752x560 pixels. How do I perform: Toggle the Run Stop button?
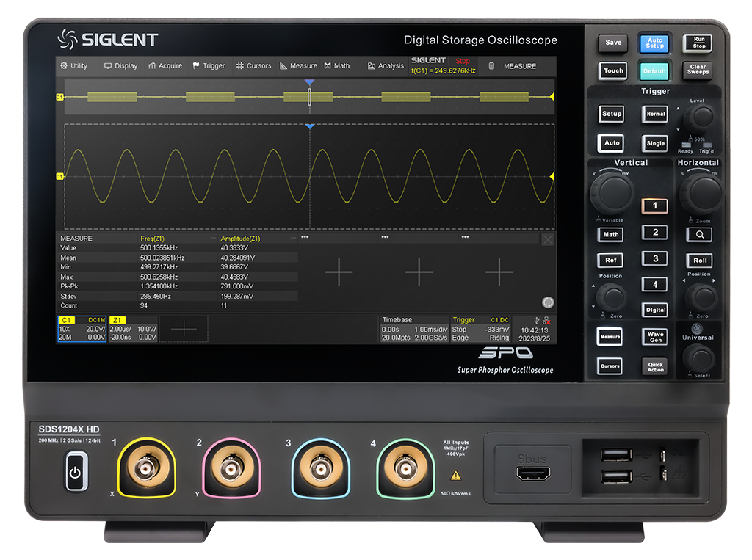pyautogui.click(x=699, y=43)
